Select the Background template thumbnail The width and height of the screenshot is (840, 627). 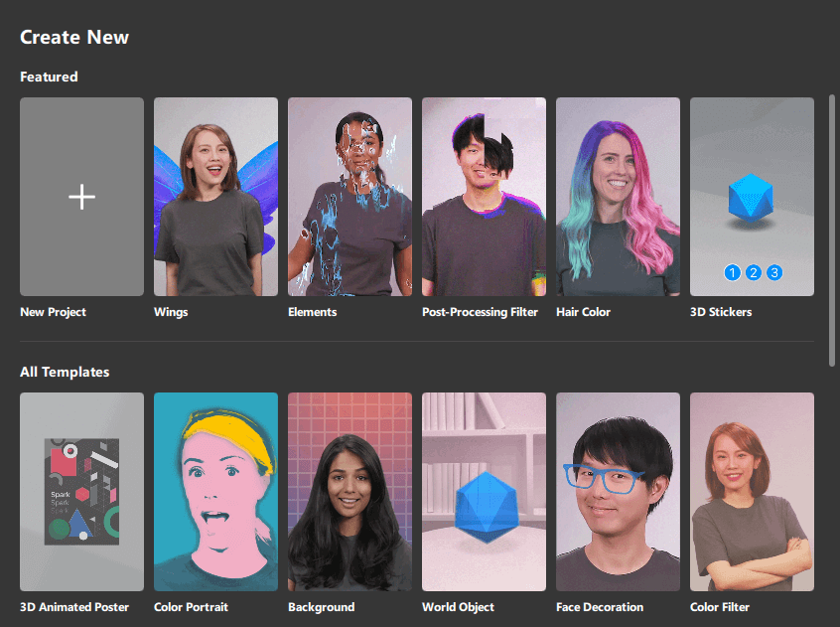(x=350, y=492)
